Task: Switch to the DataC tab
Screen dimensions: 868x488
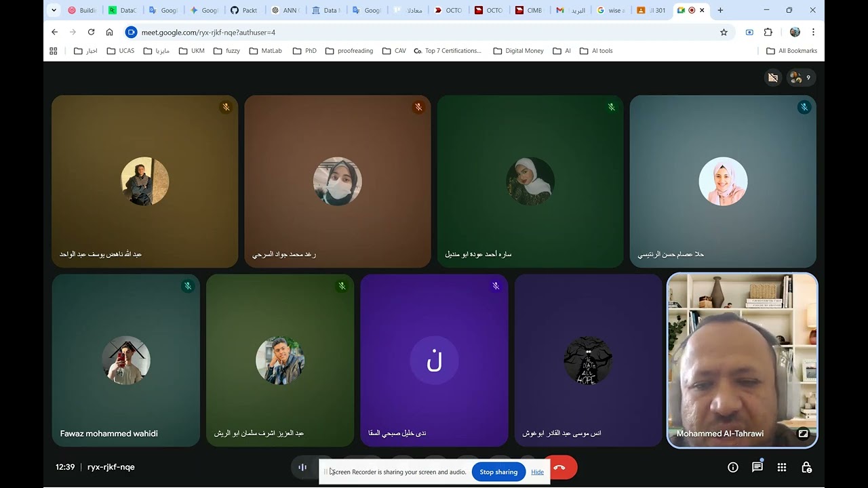Action: 122,10
